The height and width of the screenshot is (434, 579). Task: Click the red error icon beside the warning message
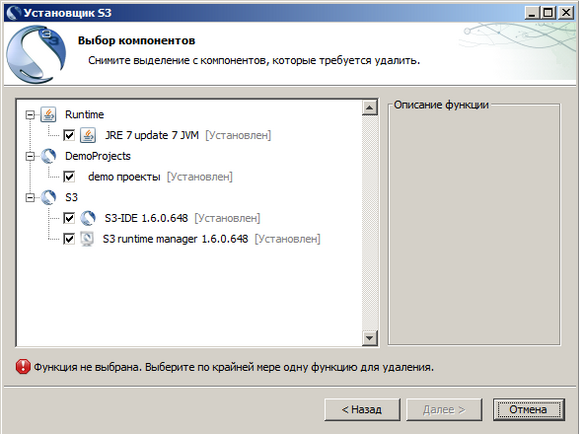(x=23, y=367)
